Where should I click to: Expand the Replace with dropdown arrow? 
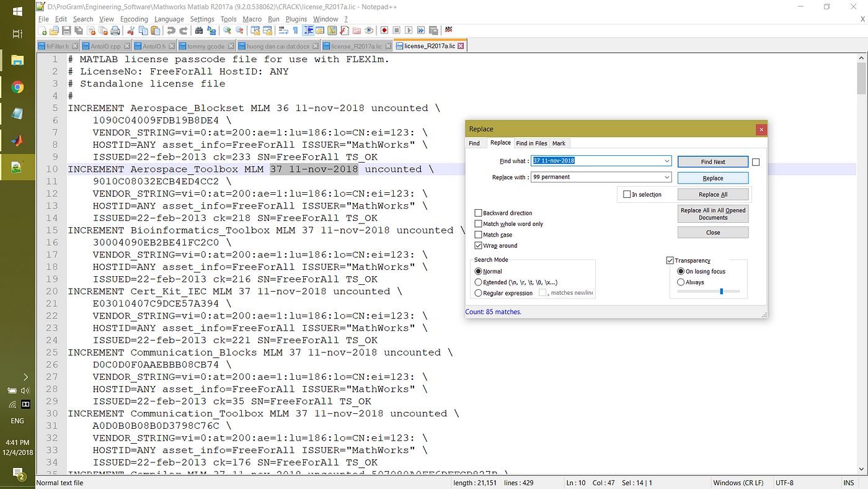tap(667, 177)
